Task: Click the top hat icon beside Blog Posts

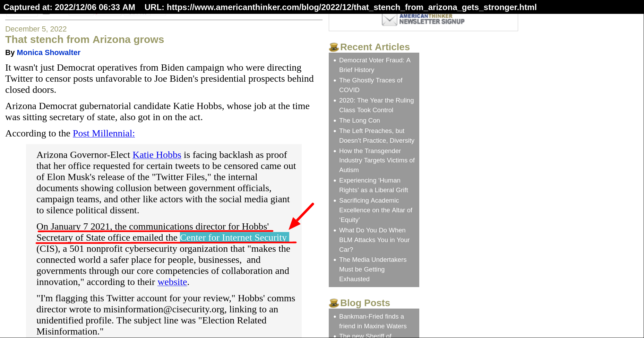Action: pyautogui.click(x=334, y=303)
